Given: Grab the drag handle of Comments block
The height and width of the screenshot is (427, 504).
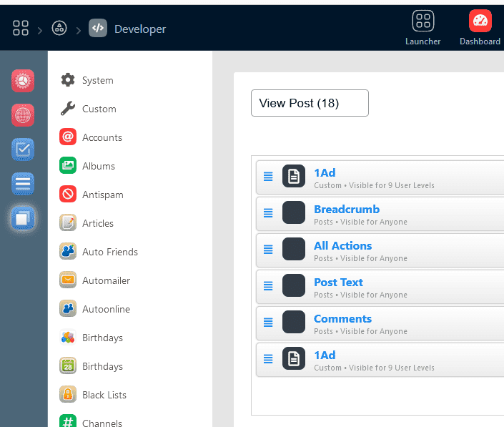Looking at the screenshot, I should pos(268,323).
